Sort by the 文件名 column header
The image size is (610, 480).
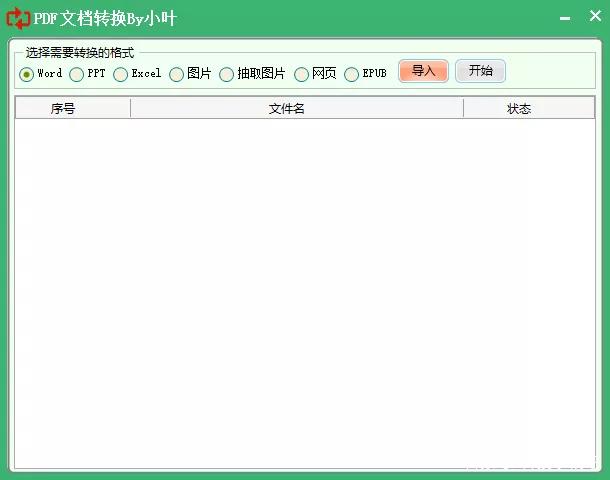(297, 108)
